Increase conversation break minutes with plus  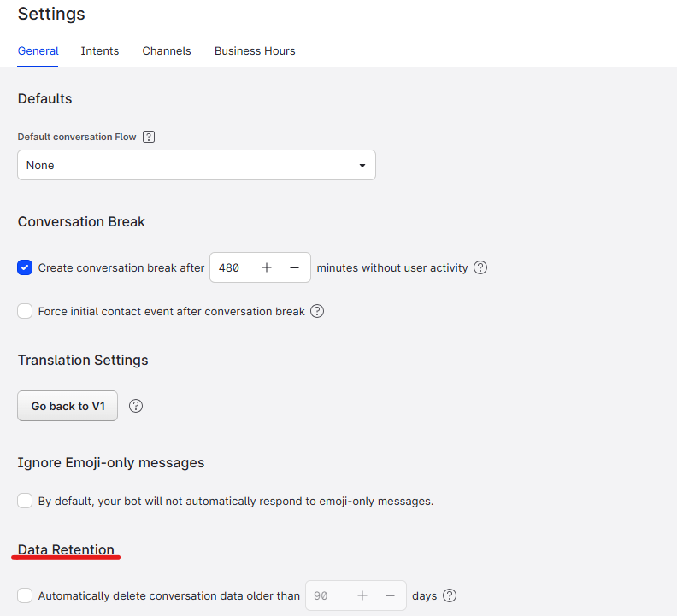click(267, 267)
